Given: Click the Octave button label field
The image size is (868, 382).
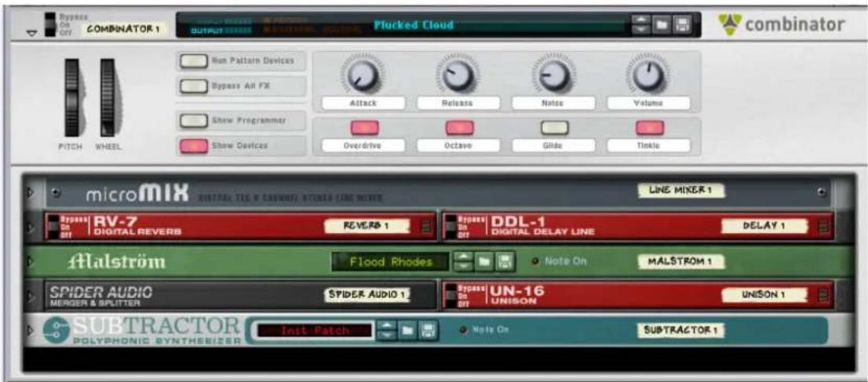Looking at the screenshot, I should point(458,146).
